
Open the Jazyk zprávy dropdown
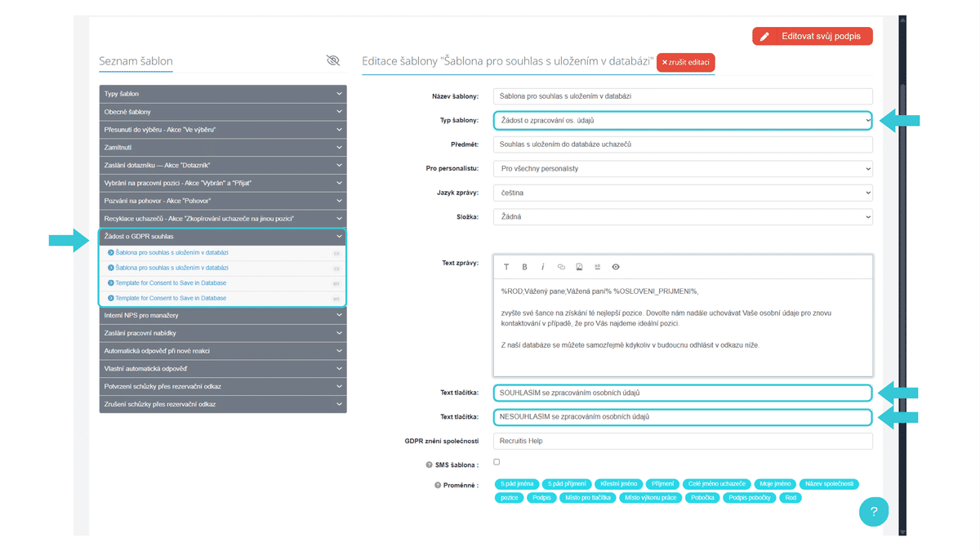[x=683, y=193]
